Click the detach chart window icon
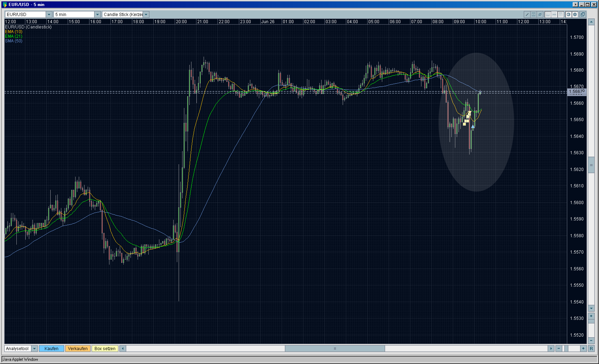Screen dimensions: 599x364 click(x=583, y=15)
